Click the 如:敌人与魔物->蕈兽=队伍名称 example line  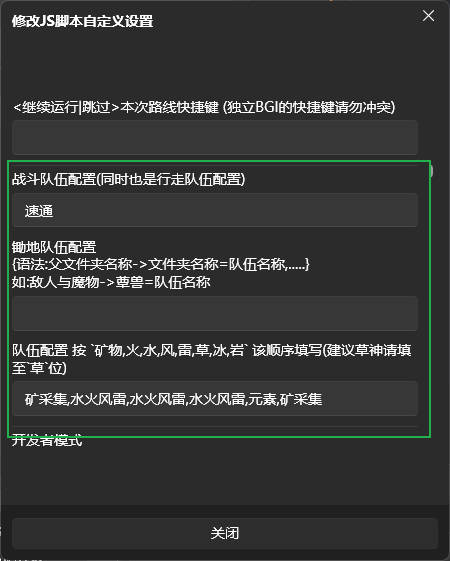pos(111,282)
